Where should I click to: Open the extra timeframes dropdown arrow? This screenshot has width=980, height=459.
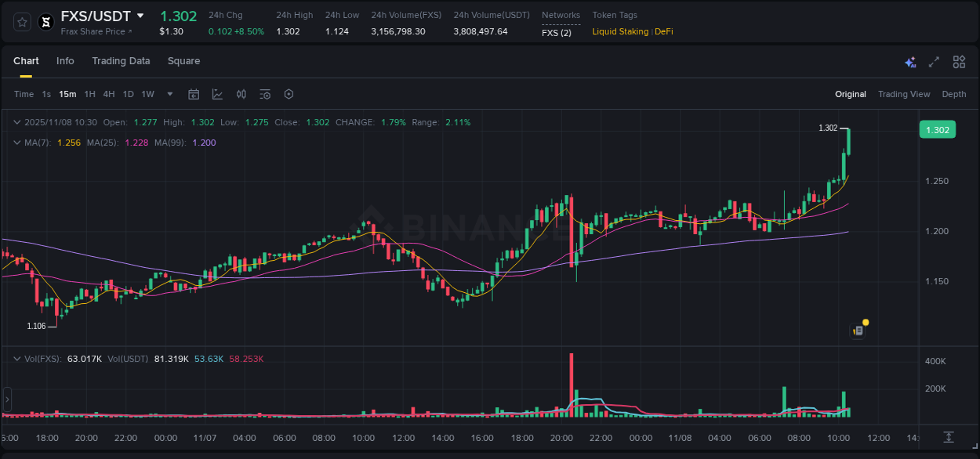169,93
